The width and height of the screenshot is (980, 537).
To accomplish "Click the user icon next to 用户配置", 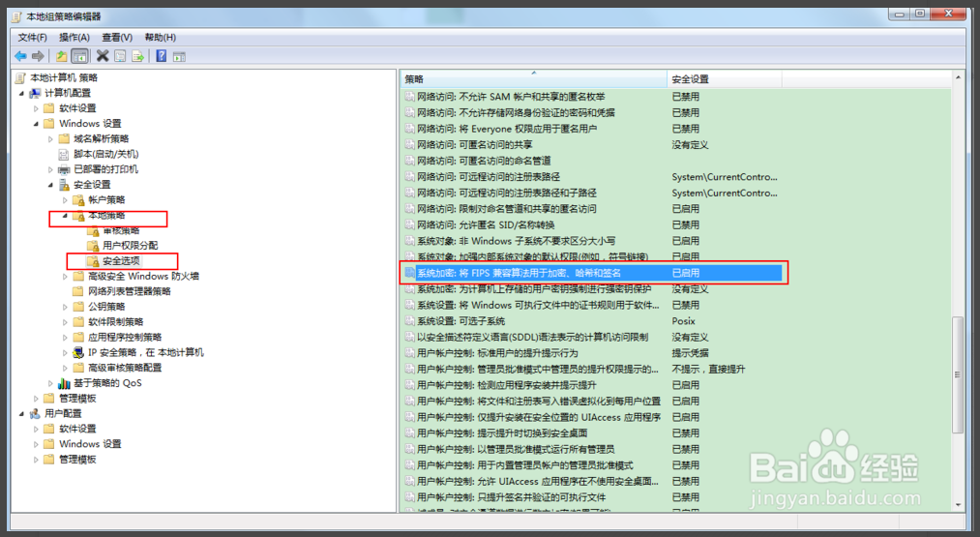I will click(x=35, y=414).
